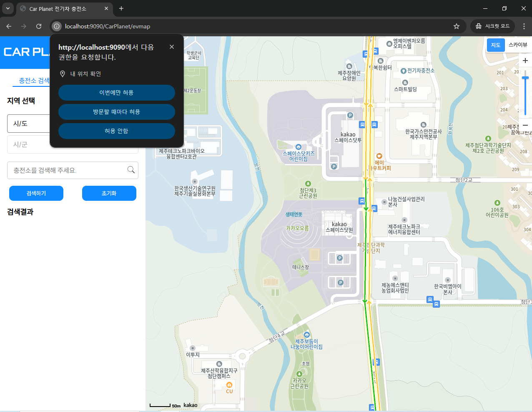Click the 나눔건설사업관리 본사 label
Screen dimensions: 532x412
pyautogui.click(x=406, y=202)
